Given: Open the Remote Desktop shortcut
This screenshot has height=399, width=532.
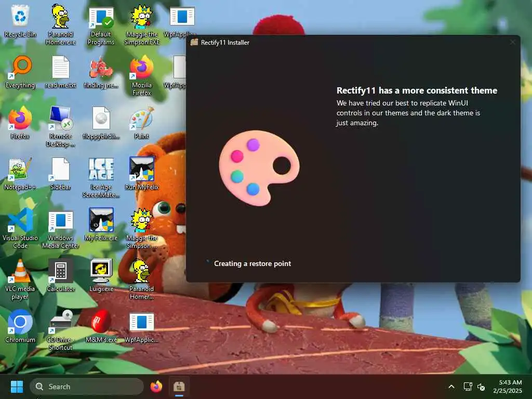Looking at the screenshot, I should pyautogui.click(x=60, y=127).
